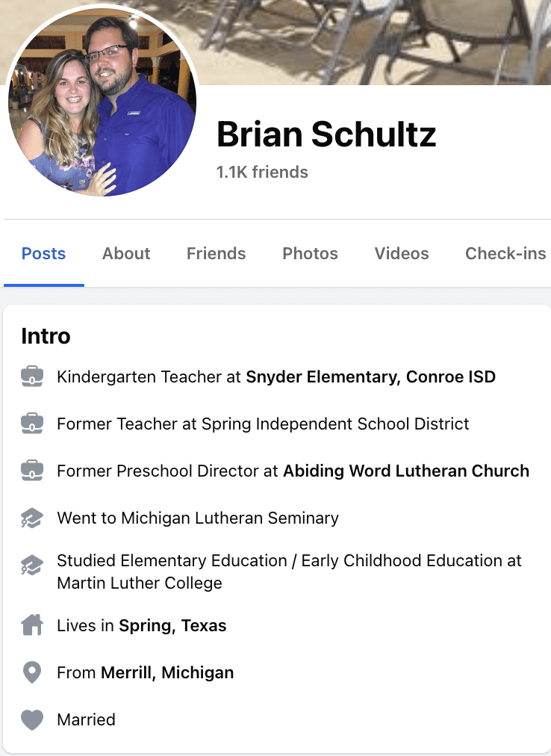This screenshot has height=756, width=551.
Task: Click the house icon beside Lives in
Action: [x=32, y=625]
